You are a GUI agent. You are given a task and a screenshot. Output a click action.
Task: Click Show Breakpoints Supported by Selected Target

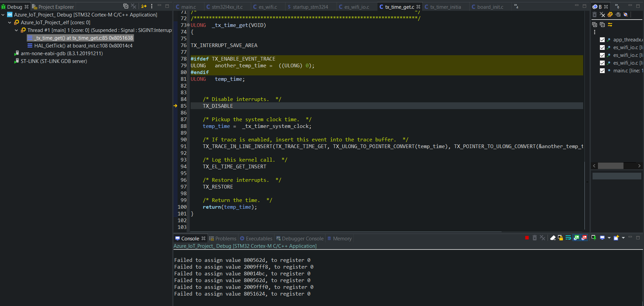pos(610,14)
